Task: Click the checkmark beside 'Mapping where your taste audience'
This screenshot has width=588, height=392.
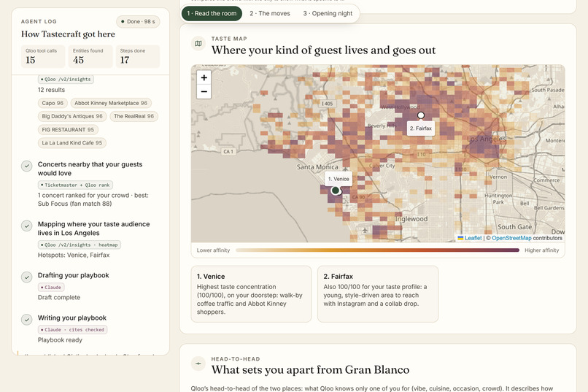Action: (x=26, y=226)
